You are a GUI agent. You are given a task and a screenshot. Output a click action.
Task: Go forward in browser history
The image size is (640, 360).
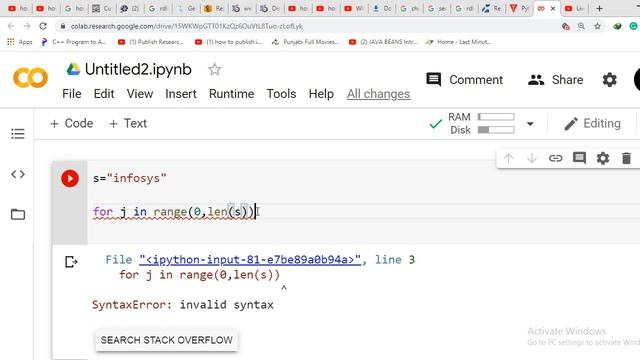(27, 26)
